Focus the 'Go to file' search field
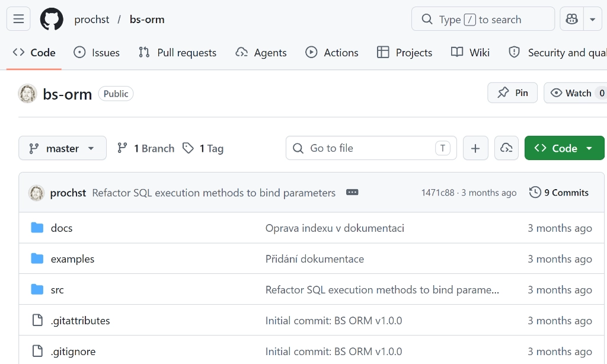 371,148
